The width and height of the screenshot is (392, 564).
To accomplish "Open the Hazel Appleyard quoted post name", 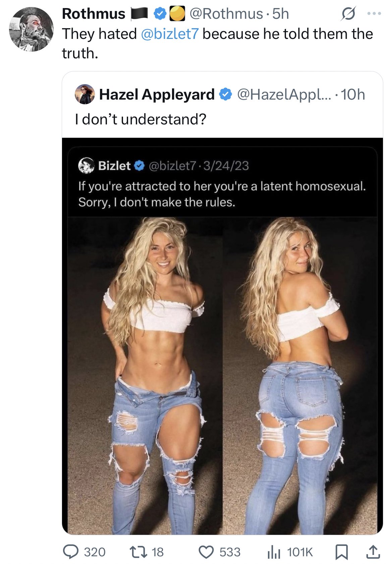I will 157,95.
